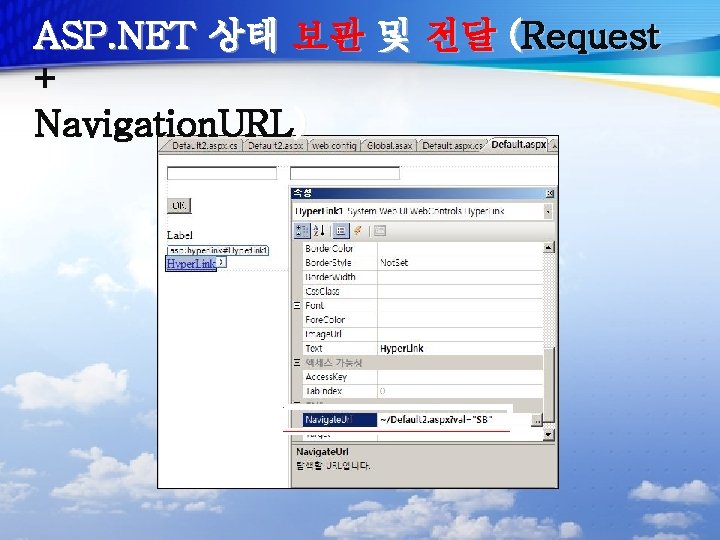
Task: Select the TabIndex property row
Action: (422, 391)
